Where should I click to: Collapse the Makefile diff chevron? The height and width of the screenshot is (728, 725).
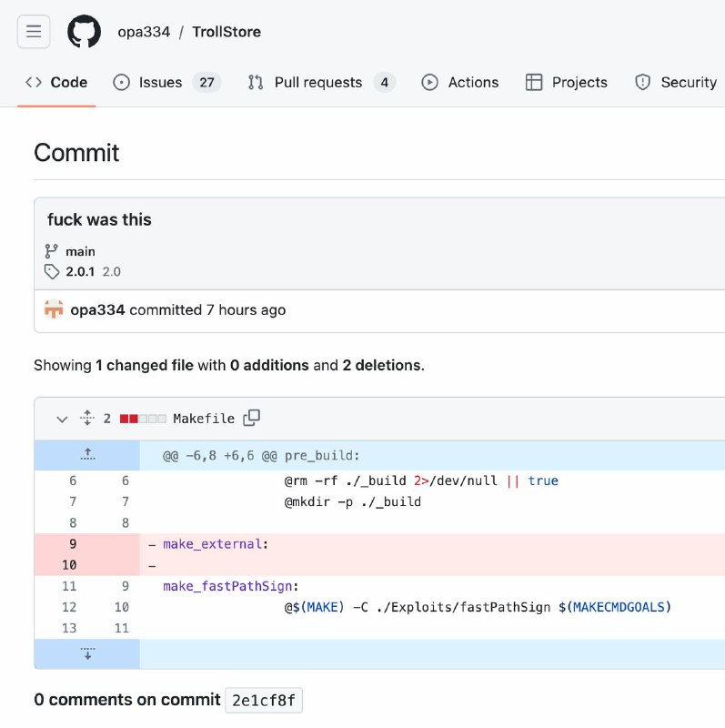(62, 419)
